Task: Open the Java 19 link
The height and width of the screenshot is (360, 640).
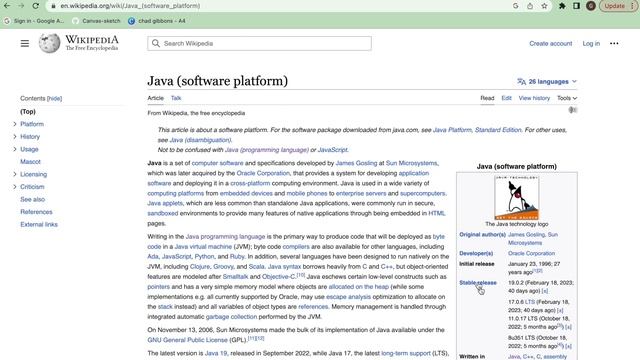Action: 216,353
